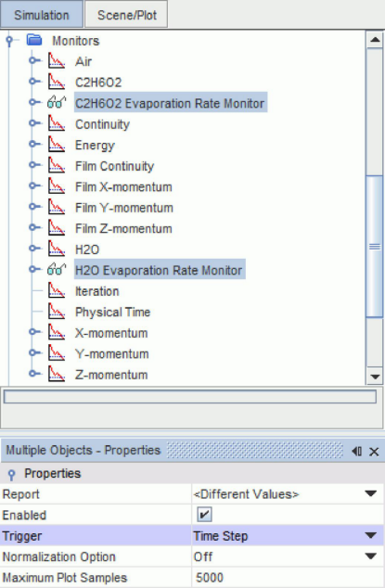This screenshot has width=385, height=588.
Task: Click the Monitors folder icon
Action: pos(34,40)
